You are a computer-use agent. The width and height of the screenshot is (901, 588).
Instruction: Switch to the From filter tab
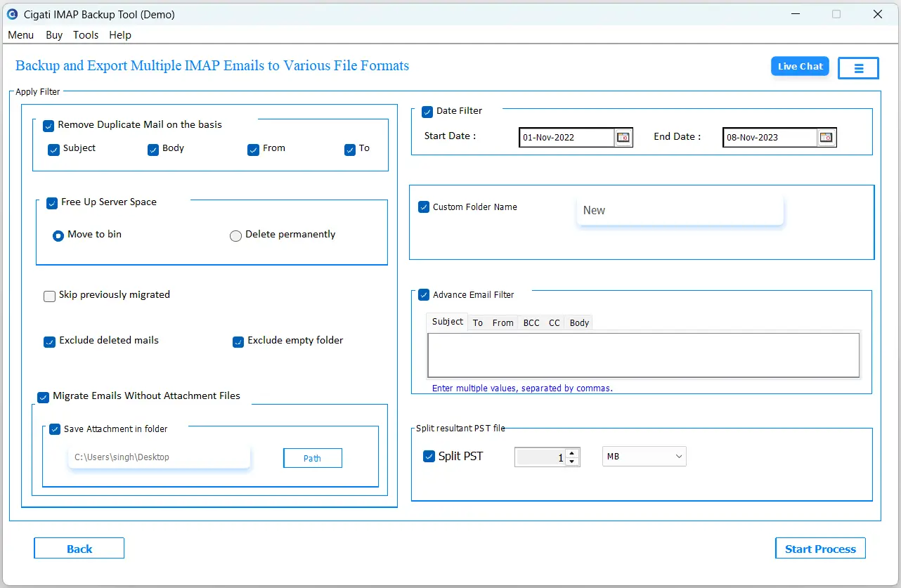point(503,323)
